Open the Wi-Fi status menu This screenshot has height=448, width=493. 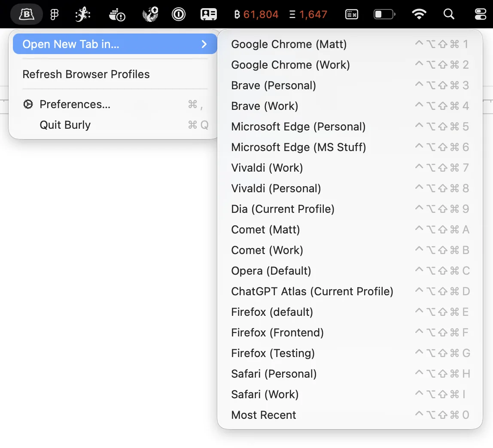click(419, 14)
